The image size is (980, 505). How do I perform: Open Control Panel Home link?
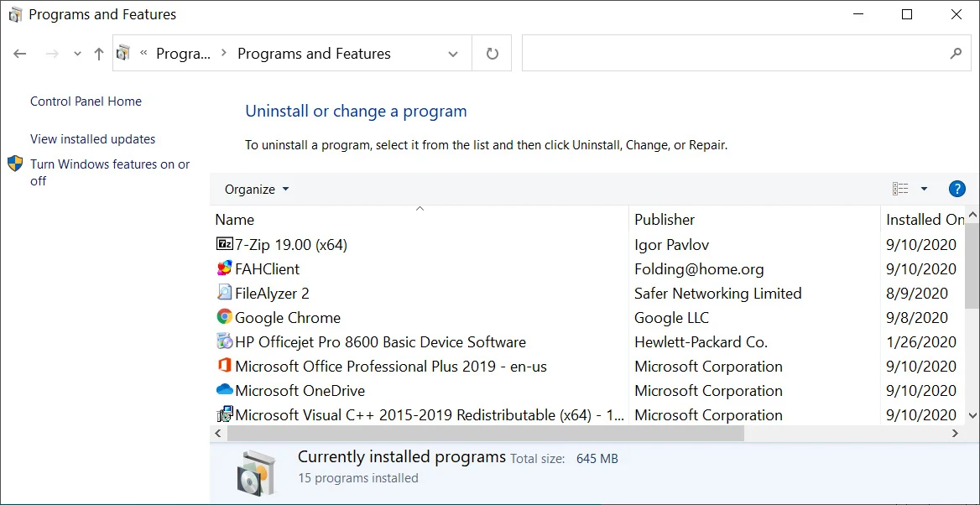[86, 102]
